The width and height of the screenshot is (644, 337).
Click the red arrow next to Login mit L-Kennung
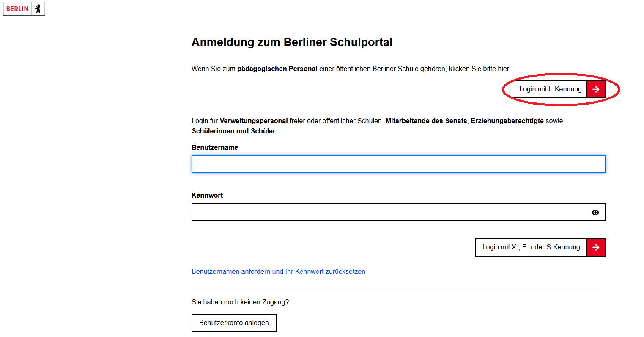pyautogui.click(x=596, y=89)
